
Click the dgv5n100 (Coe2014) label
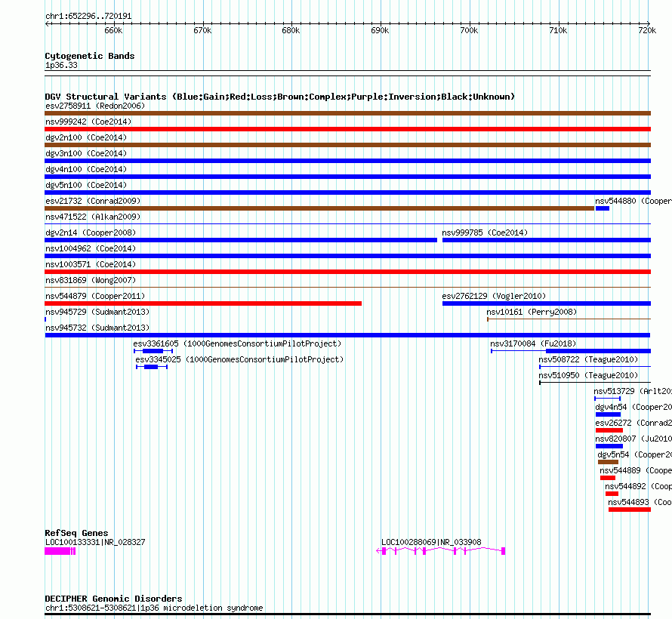pos(86,185)
